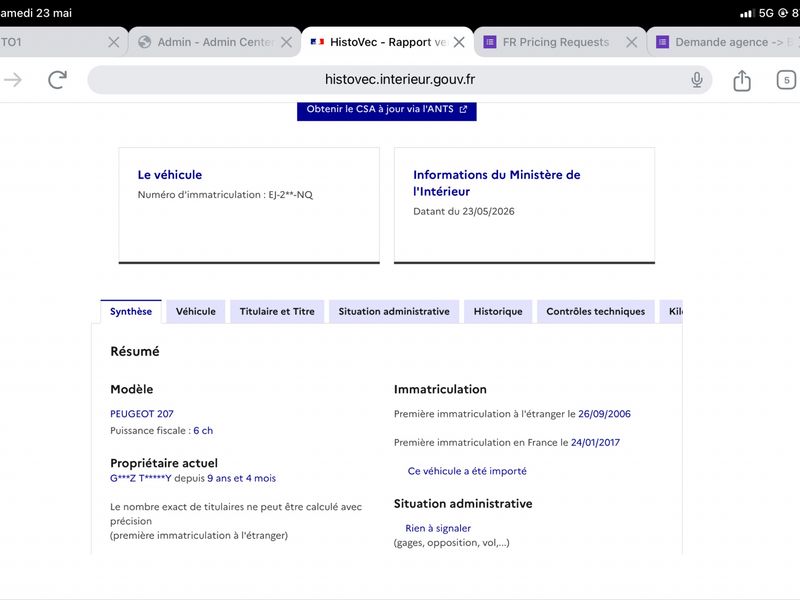Open the Historique tab

[x=498, y=311]
